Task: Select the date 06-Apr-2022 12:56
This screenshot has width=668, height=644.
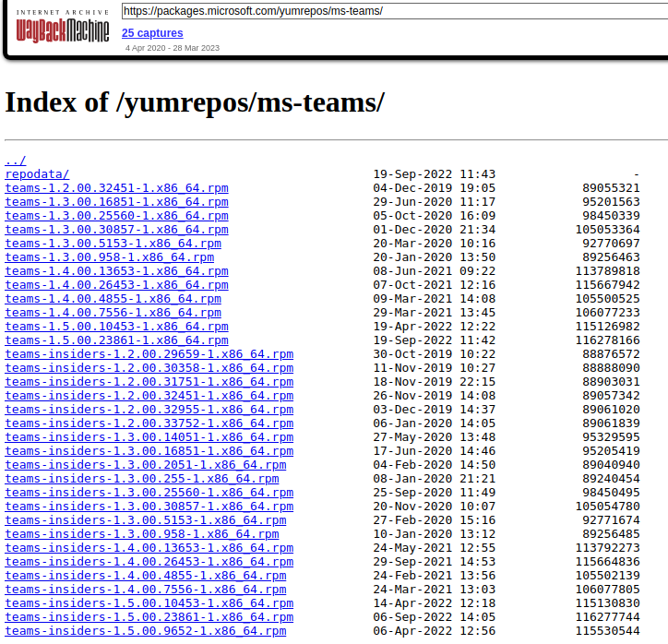Action: click(x=435, y=631)
